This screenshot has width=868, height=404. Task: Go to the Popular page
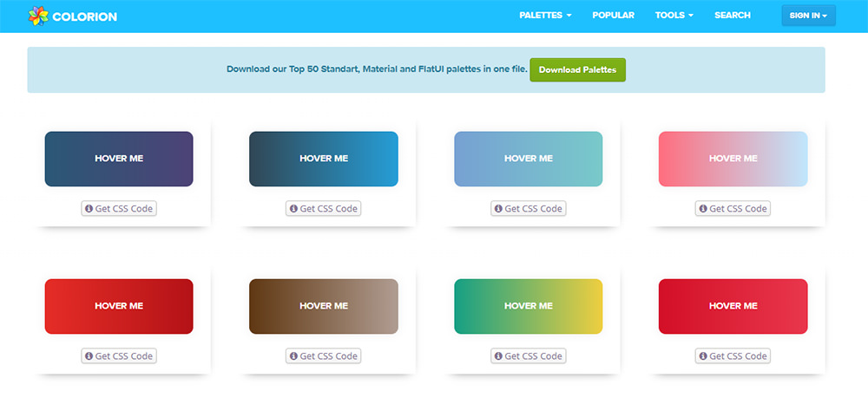pyautogui.click(x=614, y=16)
